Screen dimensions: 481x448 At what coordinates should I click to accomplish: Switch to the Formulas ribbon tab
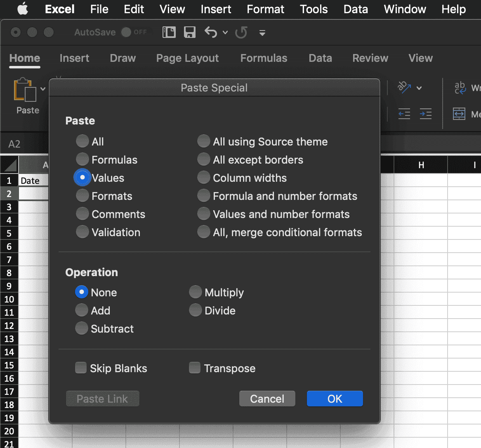264,58
